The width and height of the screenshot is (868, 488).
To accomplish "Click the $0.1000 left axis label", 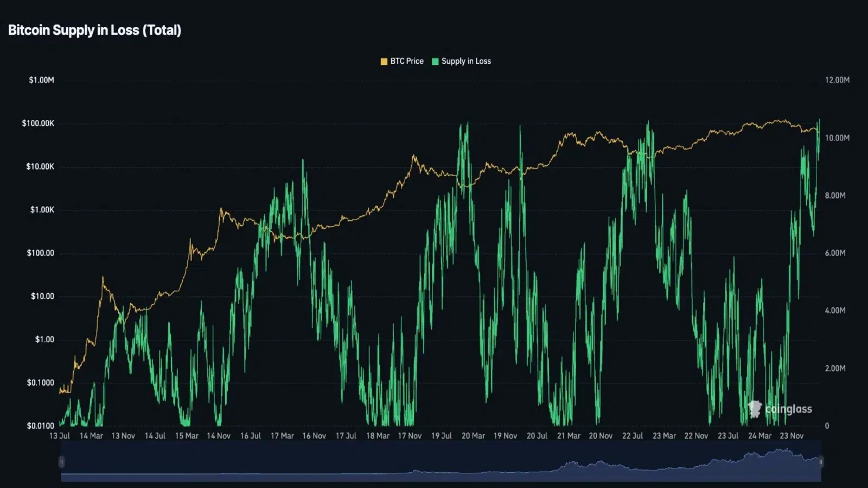I will [41, 383].
